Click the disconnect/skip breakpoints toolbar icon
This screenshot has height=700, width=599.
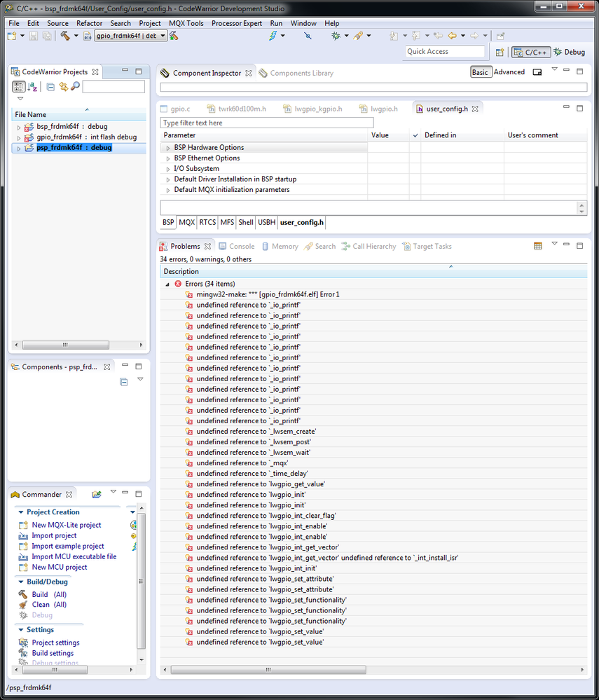click(x=308, y=36)
